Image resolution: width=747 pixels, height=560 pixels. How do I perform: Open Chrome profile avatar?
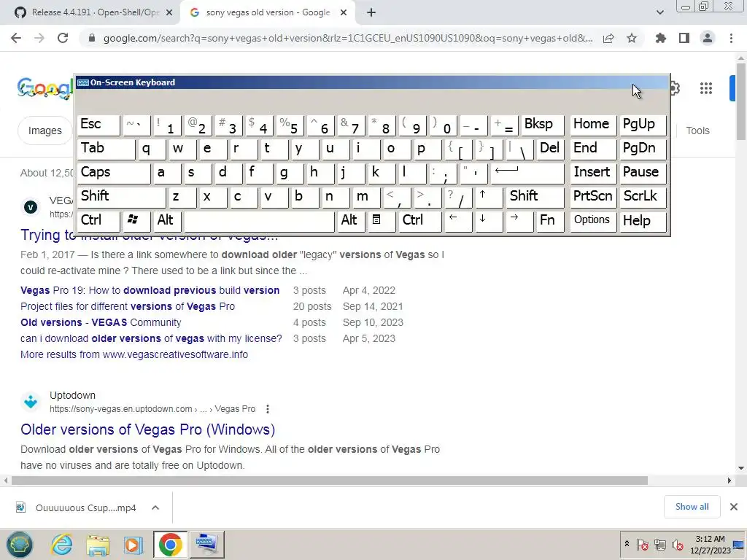pyautogui.click(x=708, y=38)
